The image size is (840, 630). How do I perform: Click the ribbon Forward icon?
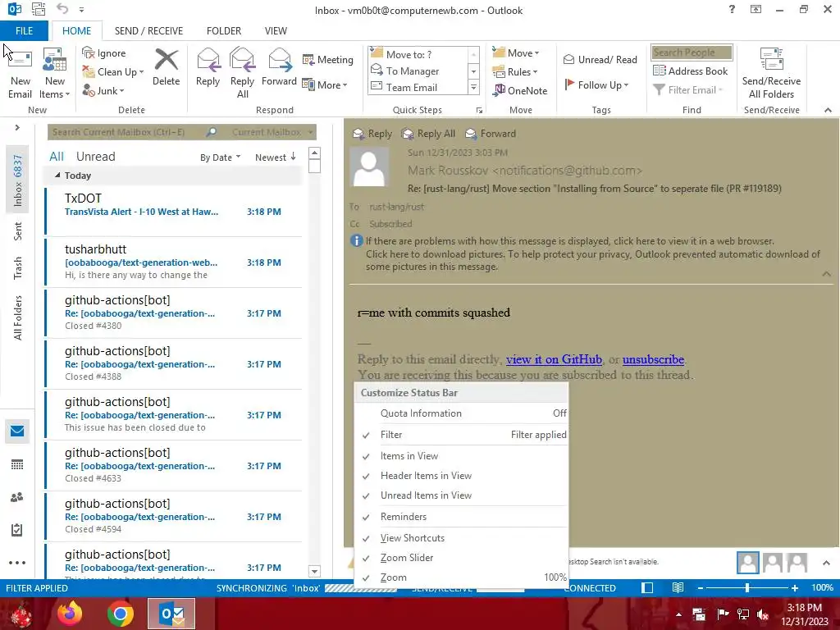[x=279, y=60]
